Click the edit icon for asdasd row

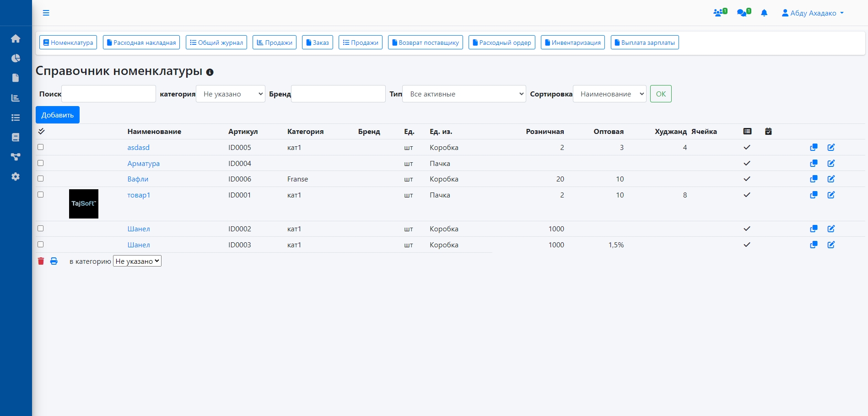(x=831, y=147)
